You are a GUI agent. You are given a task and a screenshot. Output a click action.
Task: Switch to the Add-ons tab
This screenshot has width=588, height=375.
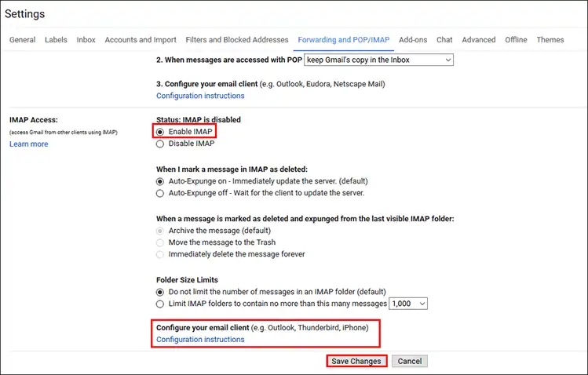point(413,40)
